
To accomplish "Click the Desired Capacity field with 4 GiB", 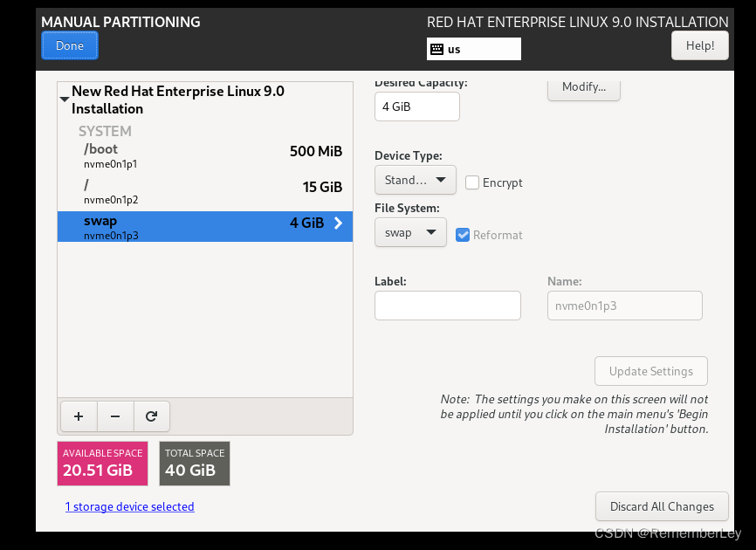I will (417, 107).
